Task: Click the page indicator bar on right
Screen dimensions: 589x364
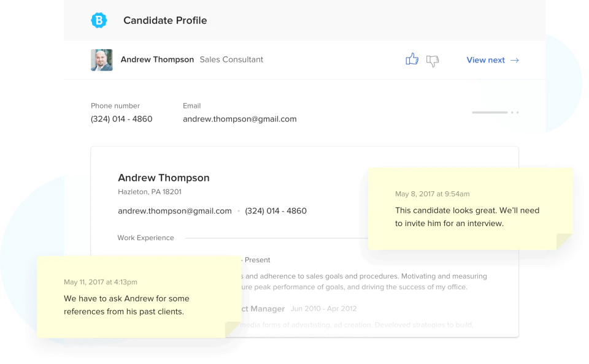Action: [490, 112]
